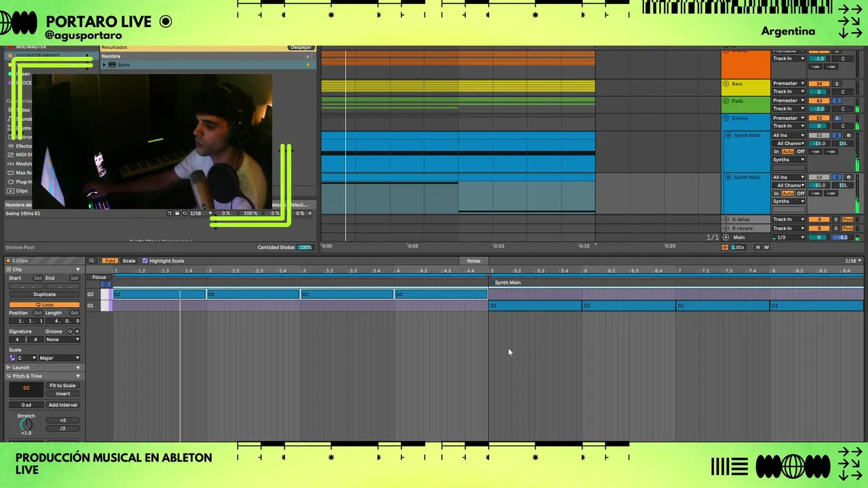868x488 pixels.
Task: Toggle the Scale button in the note editor
Action: 129,261
